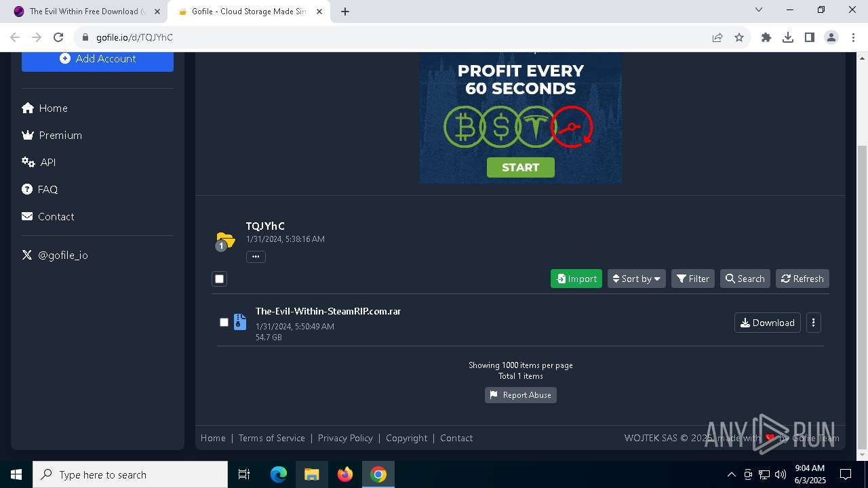Refresh the folder contents

pyautogui.click(x=802, y=279)
